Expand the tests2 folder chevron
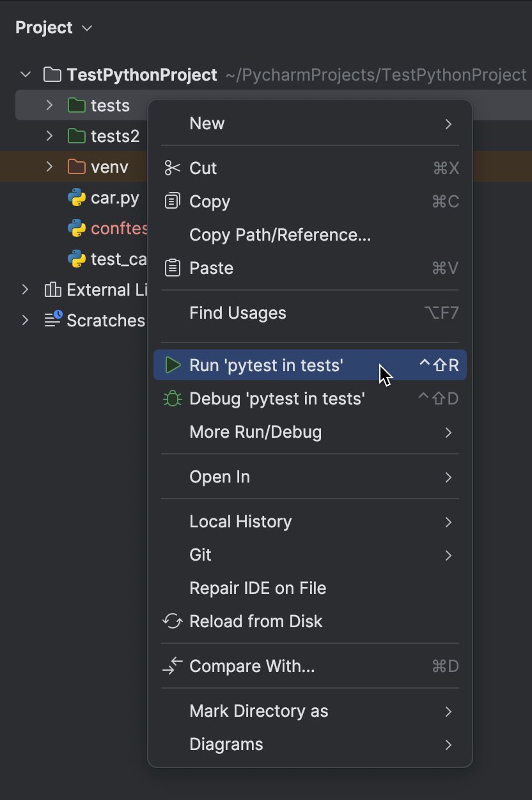532x800 pixels. point(49,136)
